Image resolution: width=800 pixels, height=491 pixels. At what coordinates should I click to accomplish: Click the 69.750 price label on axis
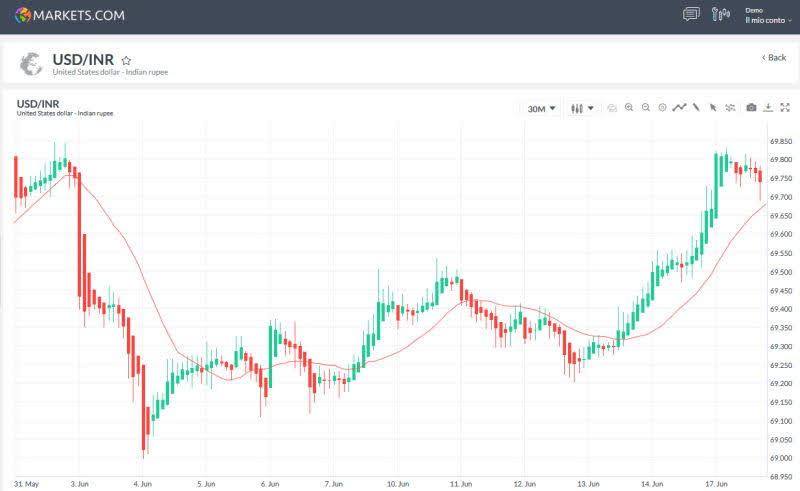tap(781, 178)
